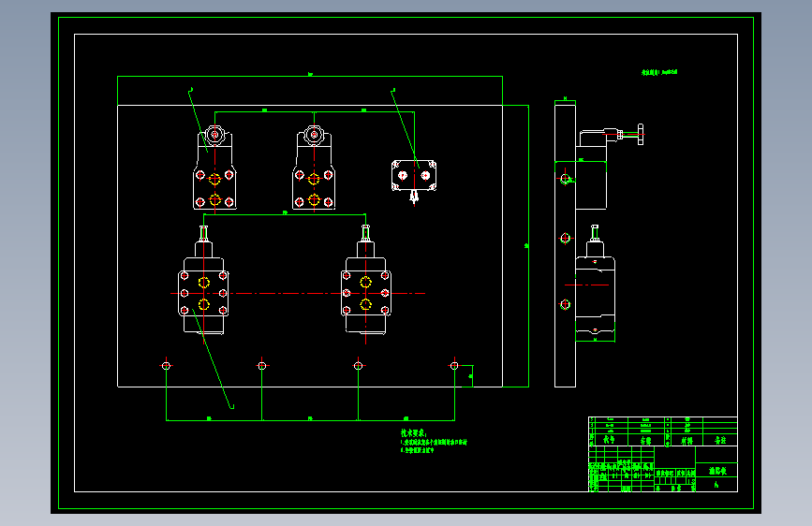The width and height of the screenshot is (812, 526).
Task: Select the 名称 header cell in parts list
Action: click(646, 441)
